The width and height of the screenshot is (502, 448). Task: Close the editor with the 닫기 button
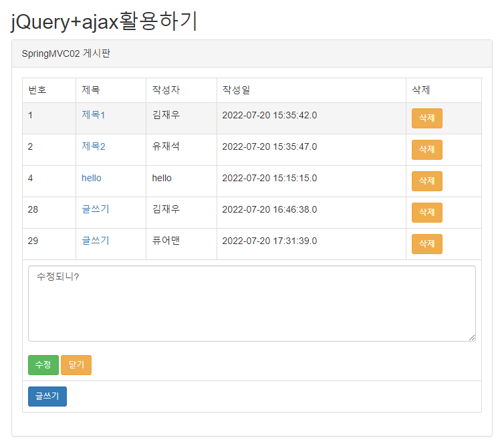(76, 364)
